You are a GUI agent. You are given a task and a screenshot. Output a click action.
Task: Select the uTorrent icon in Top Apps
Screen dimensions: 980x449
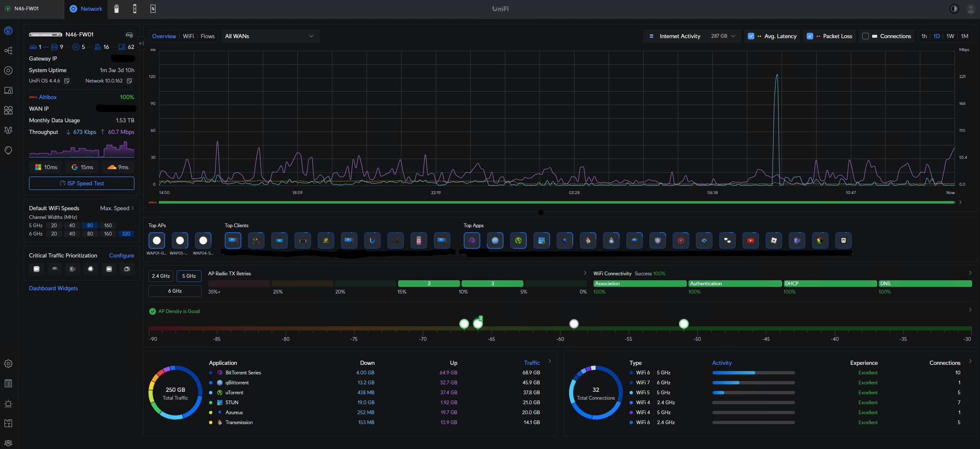click(x=518, y=240)
